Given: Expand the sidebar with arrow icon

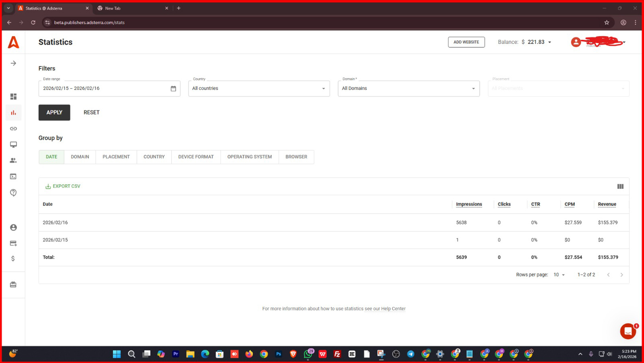Looking at the screenshot, I should (x=13, y=63).
